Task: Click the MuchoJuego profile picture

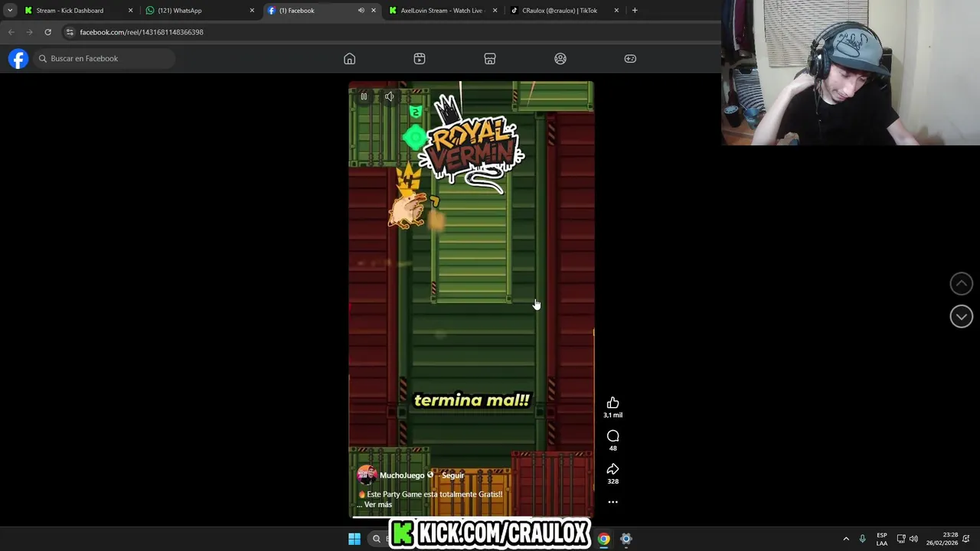Action: 366,475
